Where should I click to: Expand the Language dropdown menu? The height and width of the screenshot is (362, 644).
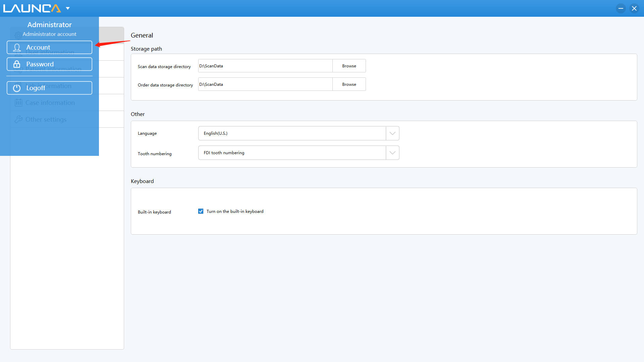(x=392, y=133)
